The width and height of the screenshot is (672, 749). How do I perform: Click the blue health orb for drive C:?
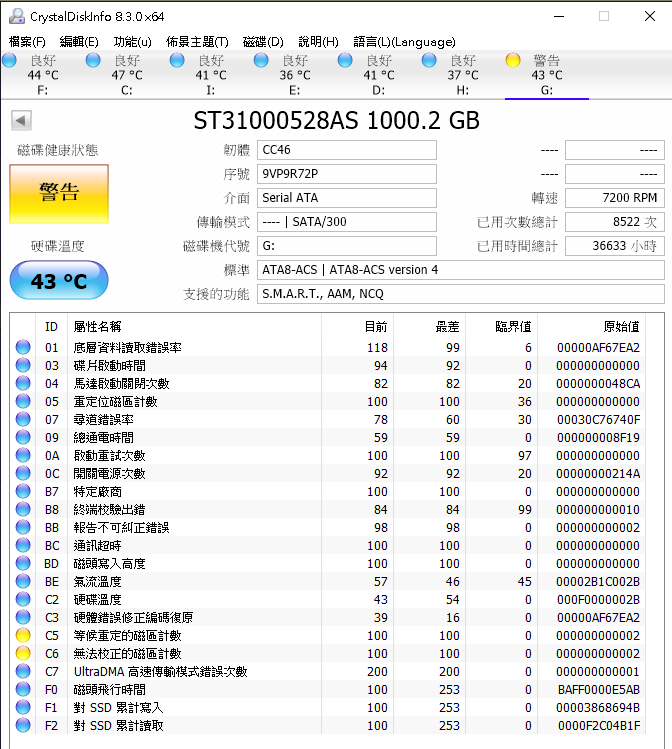[x=93, y=60]
